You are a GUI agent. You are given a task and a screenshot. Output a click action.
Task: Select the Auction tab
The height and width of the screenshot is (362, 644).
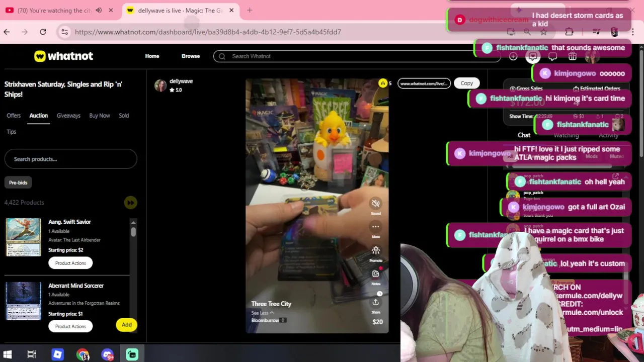pyautogui.click(x=38, y=116)
